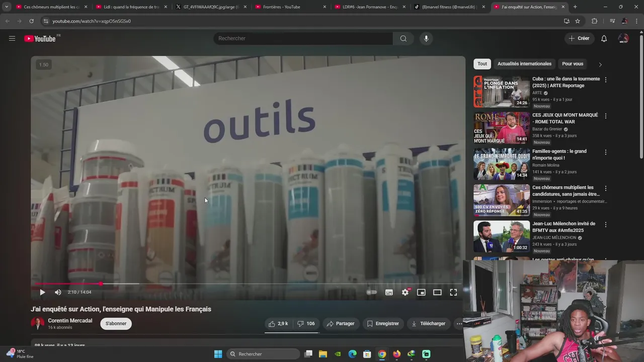644x362 pixels.
Task: Open weather widget 18°C Pluie fine
Action: tap(20, 354)
